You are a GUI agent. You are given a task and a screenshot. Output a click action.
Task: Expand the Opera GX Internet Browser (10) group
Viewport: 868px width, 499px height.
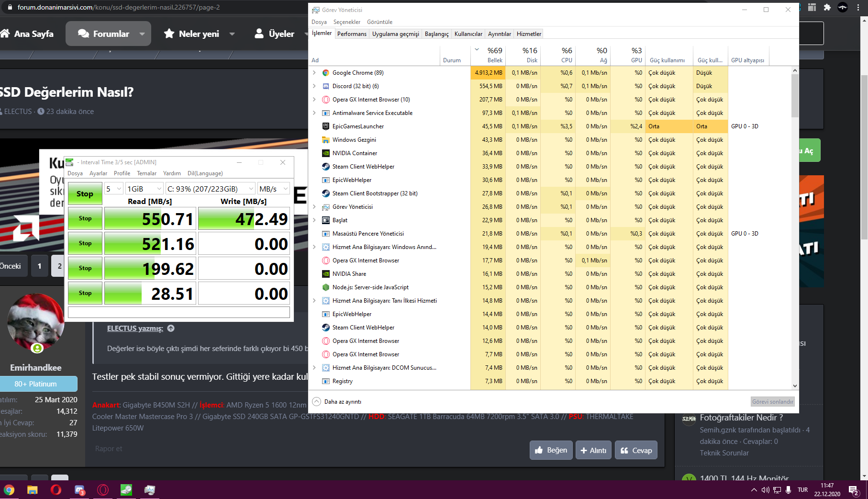314,100
